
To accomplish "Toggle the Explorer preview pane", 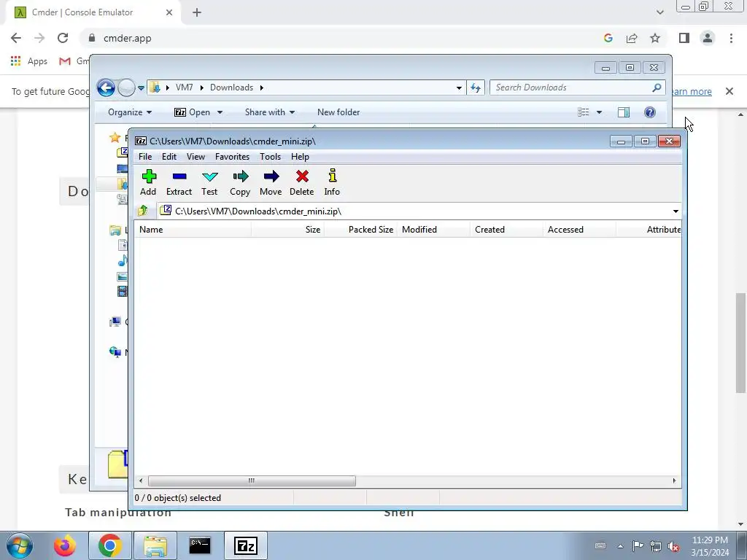I will 624,112.
